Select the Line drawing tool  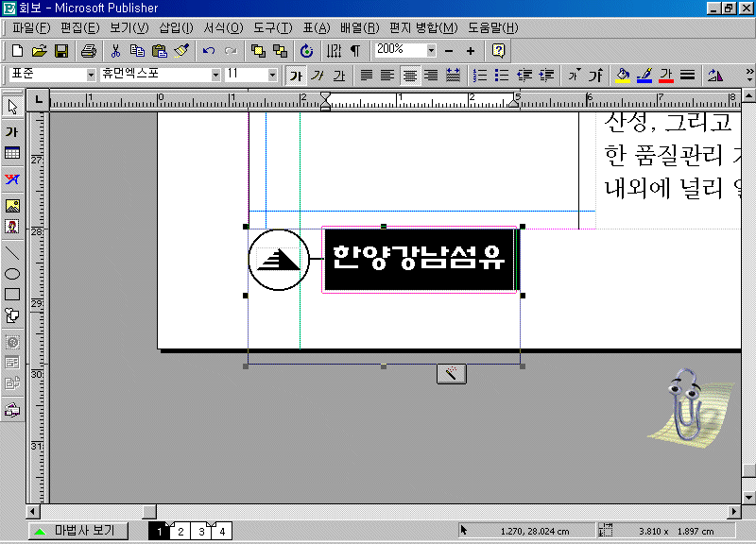[x=12, y=252]
